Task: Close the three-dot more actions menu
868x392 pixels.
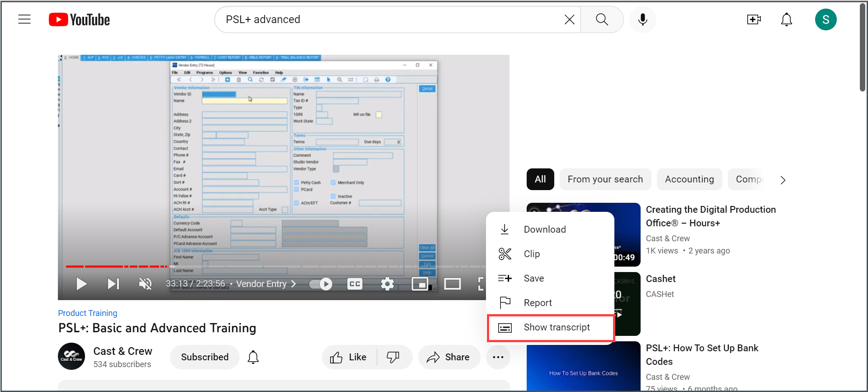Action: tap(498, 357)
